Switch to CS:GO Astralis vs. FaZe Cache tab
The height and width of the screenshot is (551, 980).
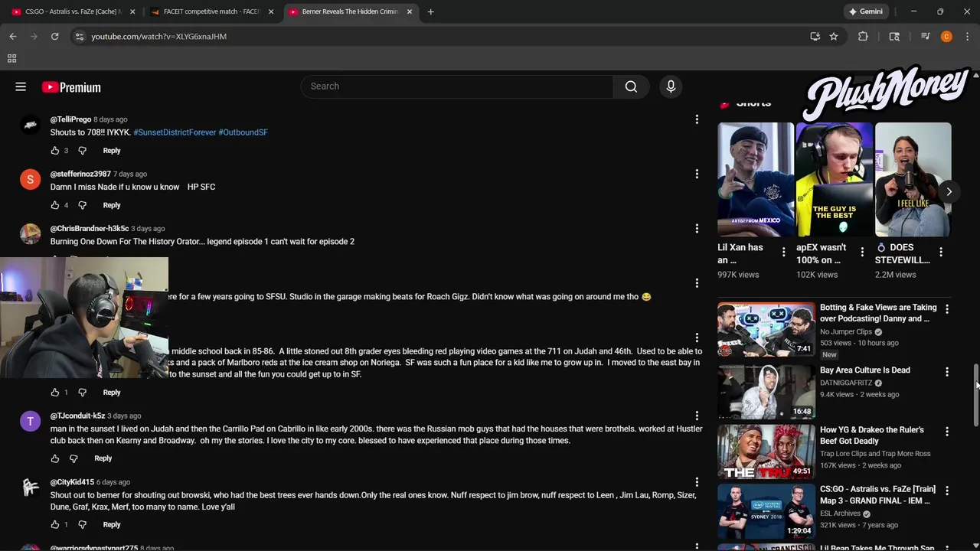(74, 11)
